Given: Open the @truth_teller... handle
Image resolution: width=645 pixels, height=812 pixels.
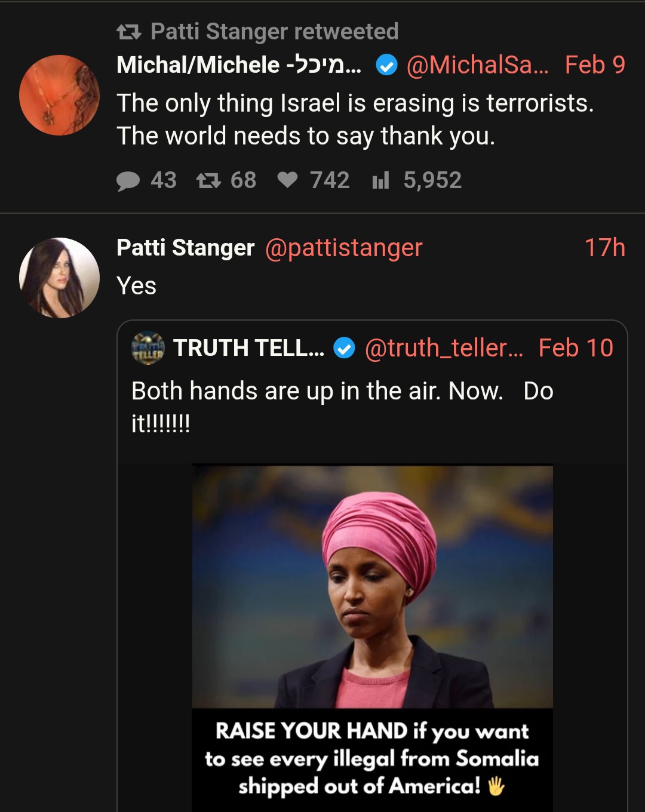Looking at the screenshot, I should tap(444, 348).
